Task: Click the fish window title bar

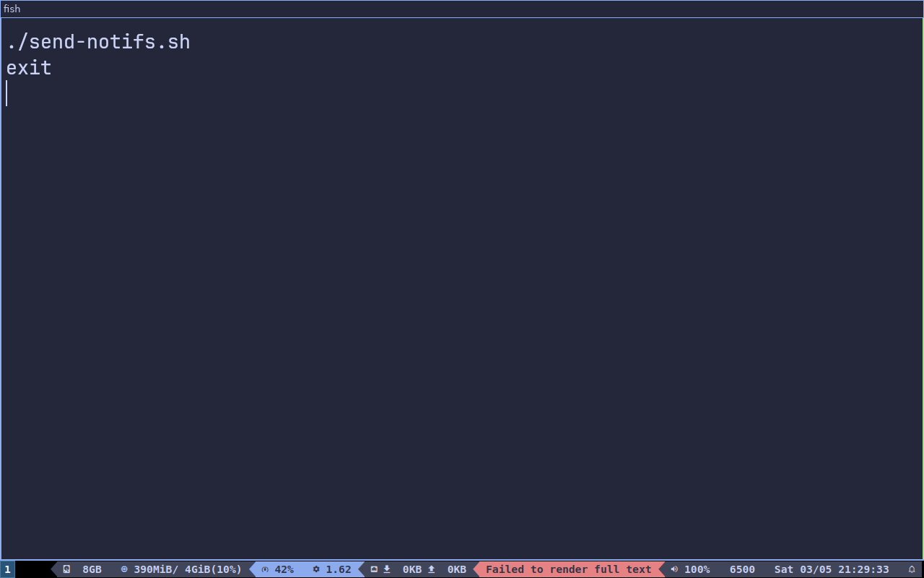Action: (462, 9)
